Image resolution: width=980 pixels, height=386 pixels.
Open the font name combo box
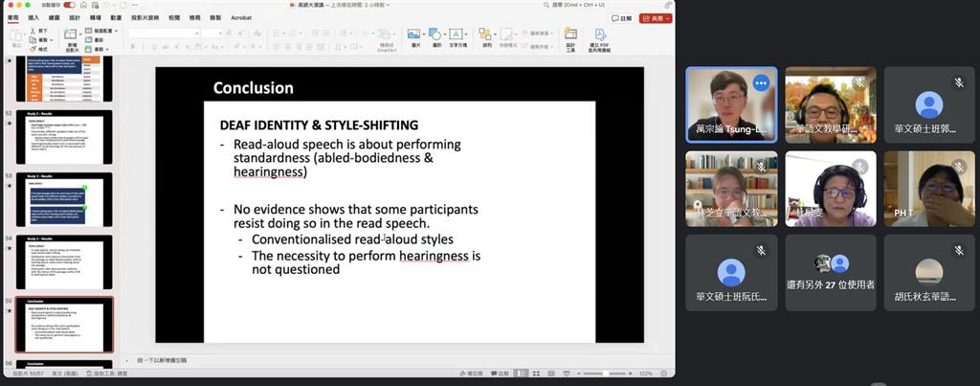click(x=165, y=34)
